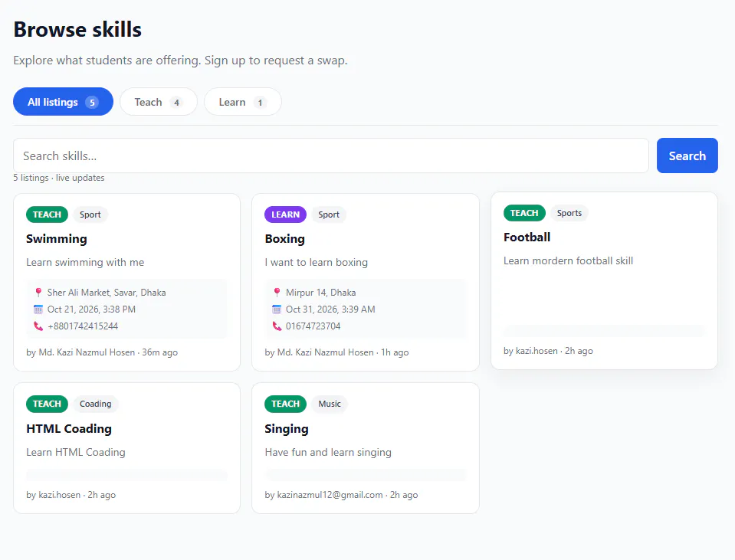Click phone number +8801742415244
This screenshot has width=735, height=560.
[x=83, y=326]
